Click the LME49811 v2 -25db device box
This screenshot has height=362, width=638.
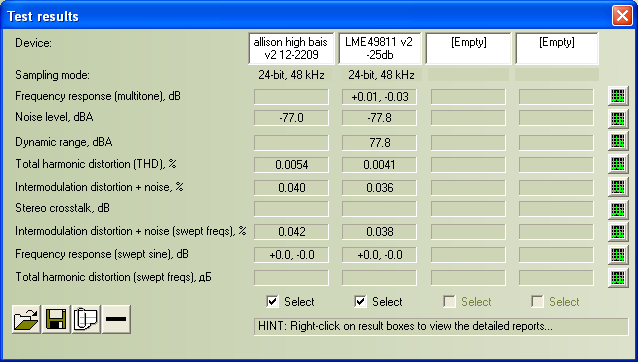pyautogui.click(x=379, y=48)
